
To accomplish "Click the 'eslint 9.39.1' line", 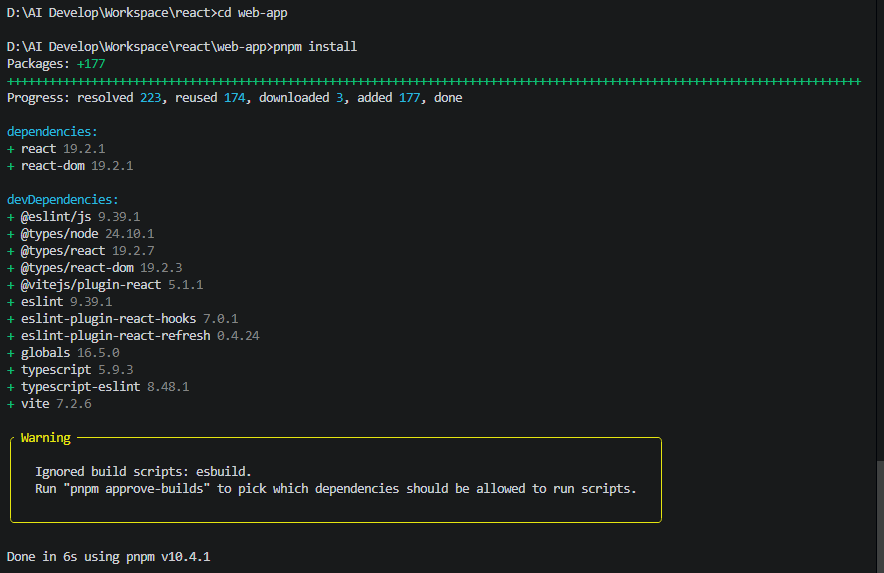I will (59, 302).
